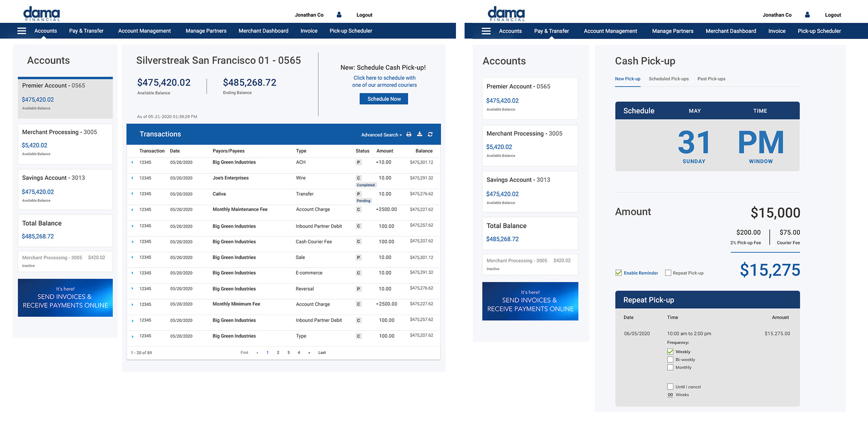The height and width of the screenshot is (430, 868).
Task: Click user profile icon above Transactions screen
Action: tap(339, 15)
